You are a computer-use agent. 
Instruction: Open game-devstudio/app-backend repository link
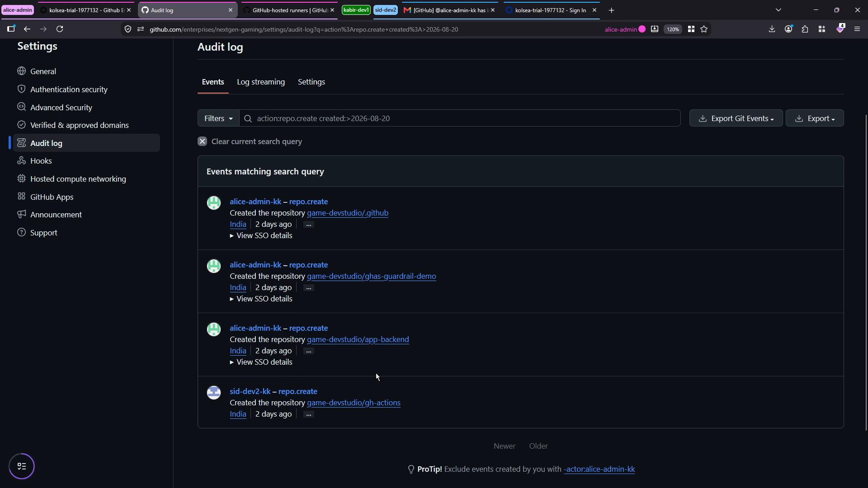[x=358, y=339]
